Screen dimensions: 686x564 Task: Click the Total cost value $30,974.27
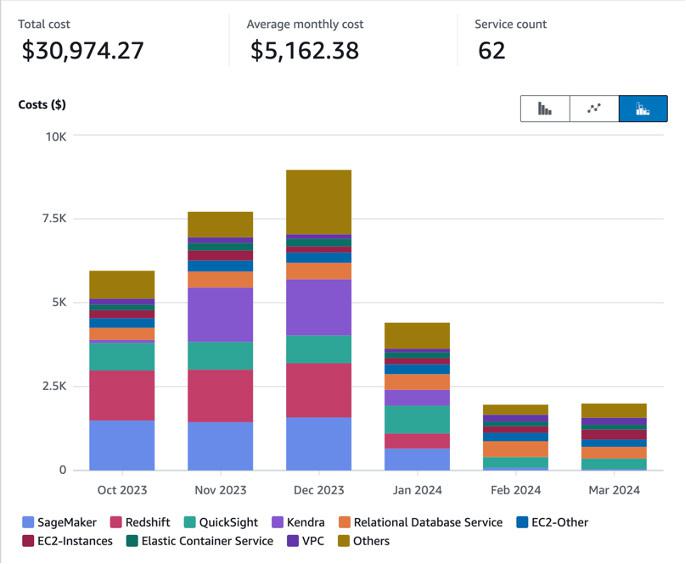coord(81,51)
